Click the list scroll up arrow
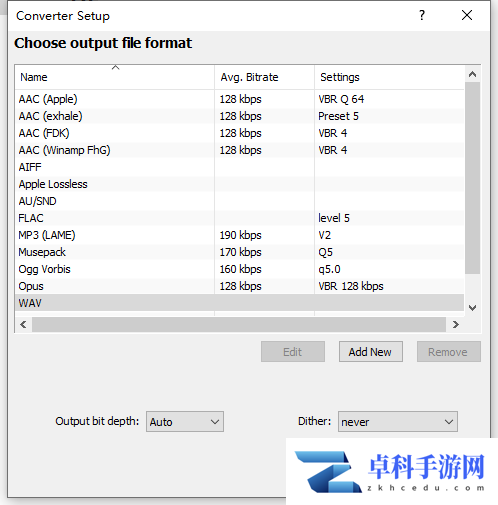 coord(472,74)
